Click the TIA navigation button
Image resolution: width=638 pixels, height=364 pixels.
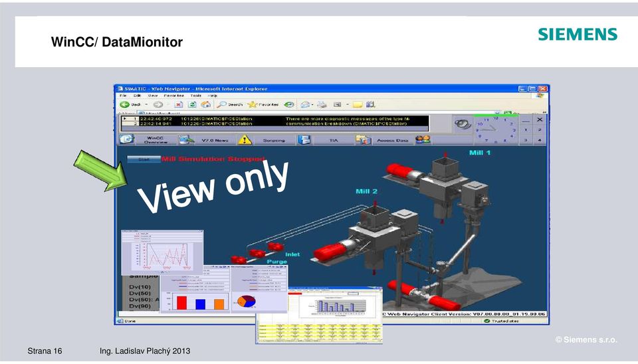pyautogui.click(x=333, y=140)
